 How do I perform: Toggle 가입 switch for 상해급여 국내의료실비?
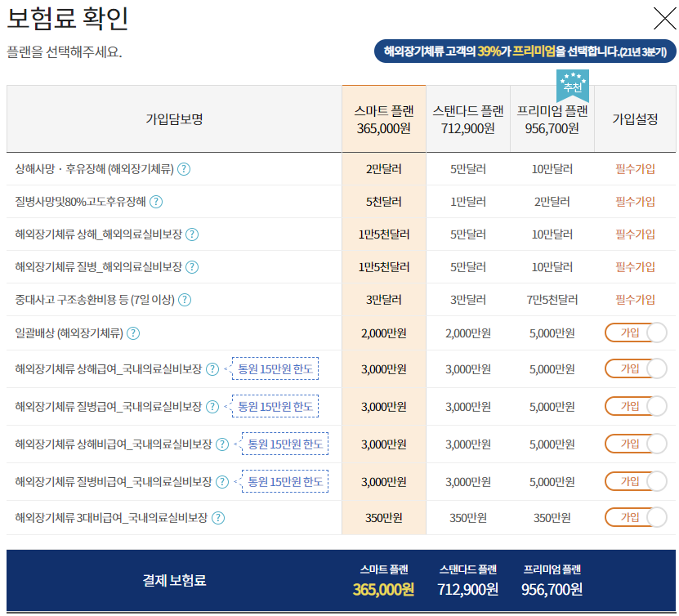pyautogui.click(x=636, y=368)
